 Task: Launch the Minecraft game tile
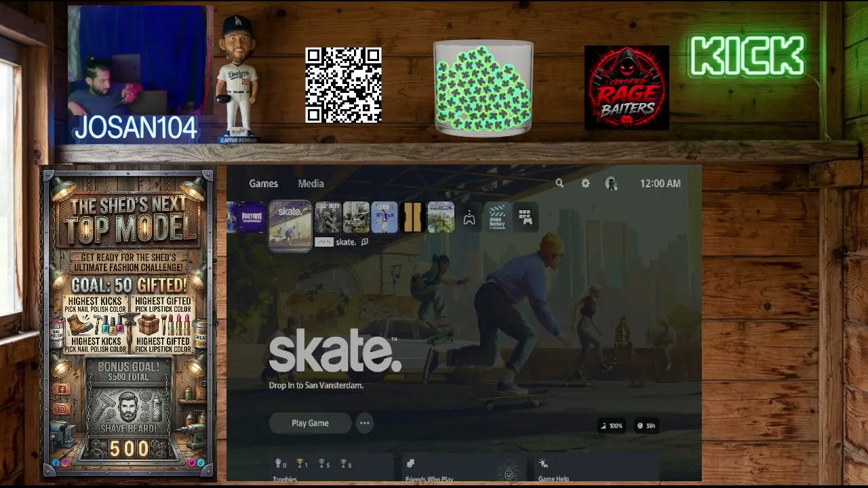pos(441,217)
